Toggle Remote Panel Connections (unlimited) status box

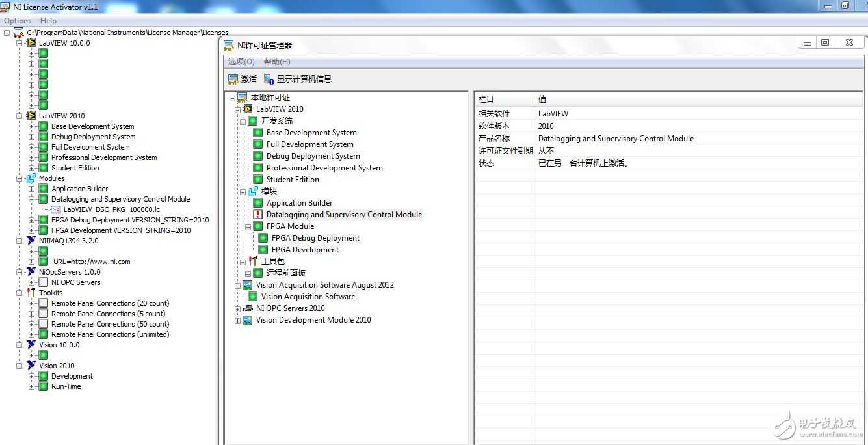coord(44,334)
